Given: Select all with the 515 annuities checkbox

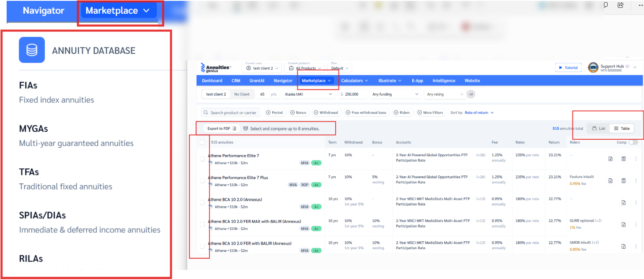Looking at the screenshot, I should 202,142.
